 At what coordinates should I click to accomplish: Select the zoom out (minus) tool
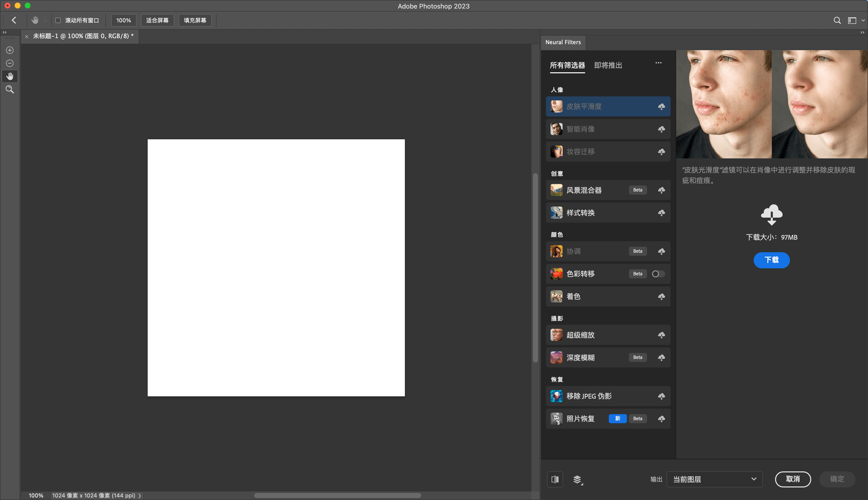coord(10,63)
